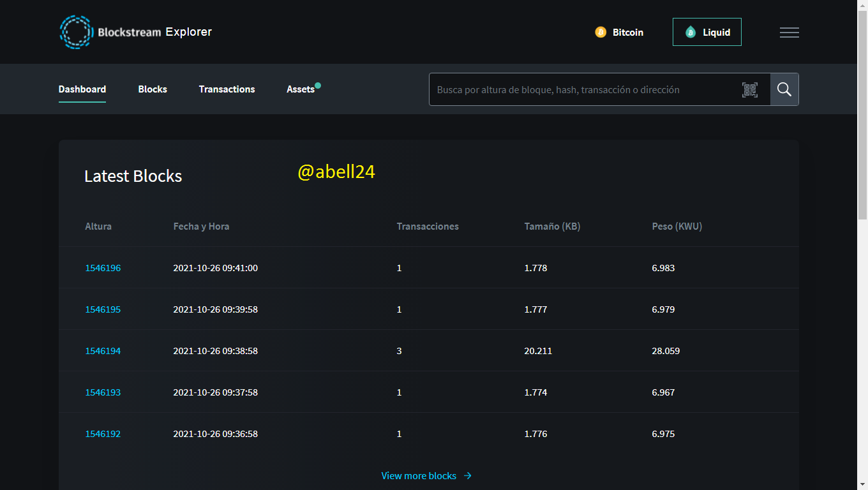Click weight value 6.967

663,392
